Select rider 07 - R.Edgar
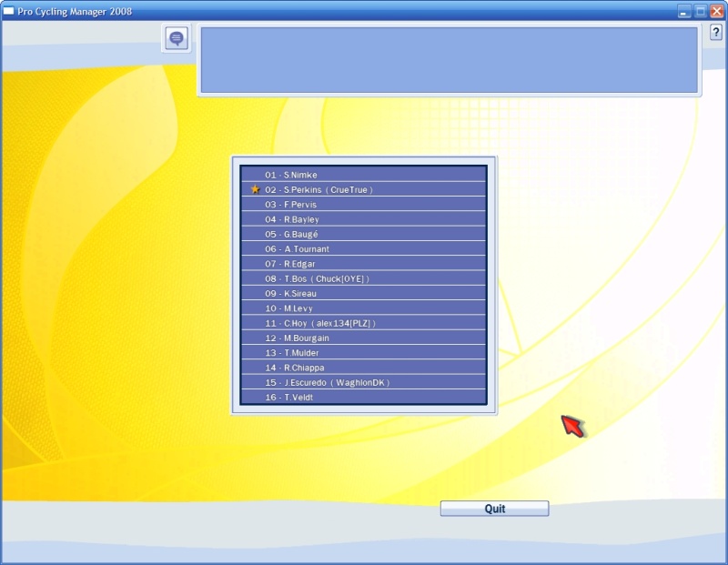Screen dimensions: 728x565 [364, 264]
